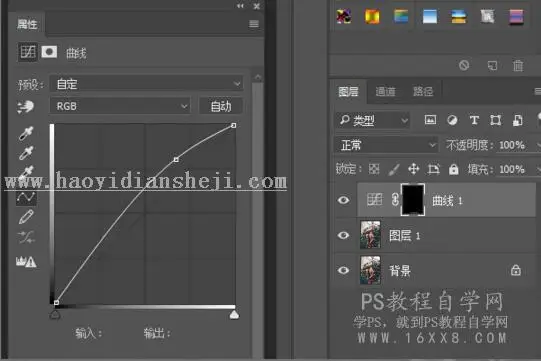Open the 预设 preset dropdown
541x361 pixels.
(x=146, y=84)
